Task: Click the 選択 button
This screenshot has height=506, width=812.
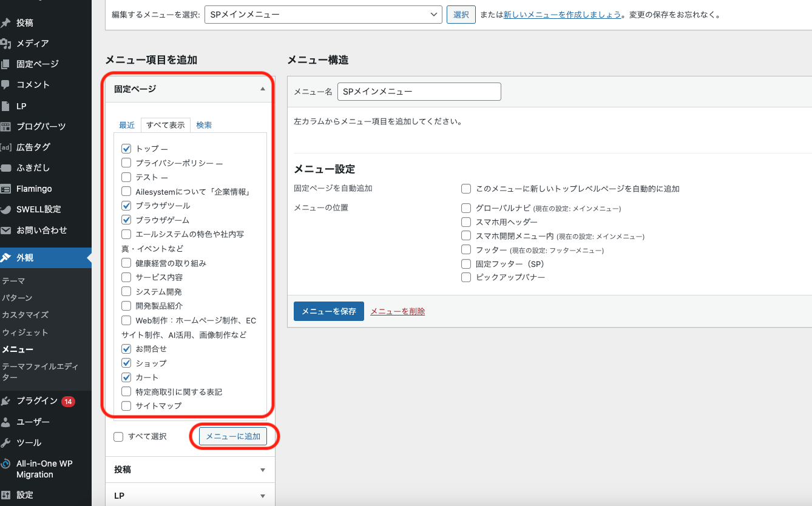Action: (x=461, y=15)
